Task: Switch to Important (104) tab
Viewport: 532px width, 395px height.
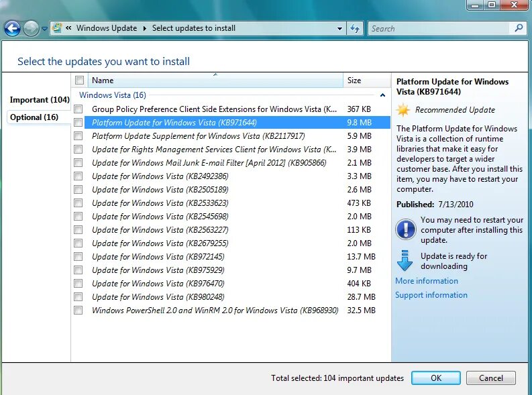Action: coord(40,100)
